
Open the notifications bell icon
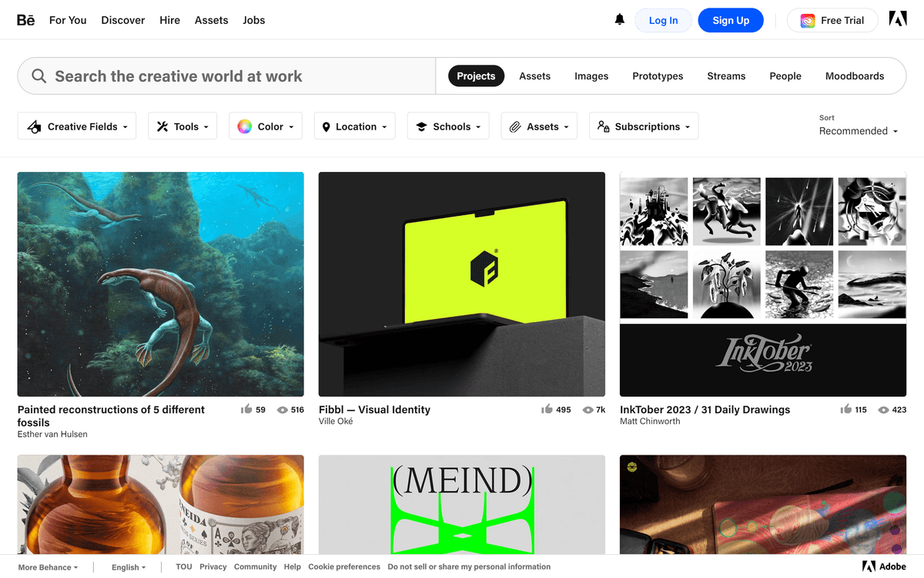(619, 20)
